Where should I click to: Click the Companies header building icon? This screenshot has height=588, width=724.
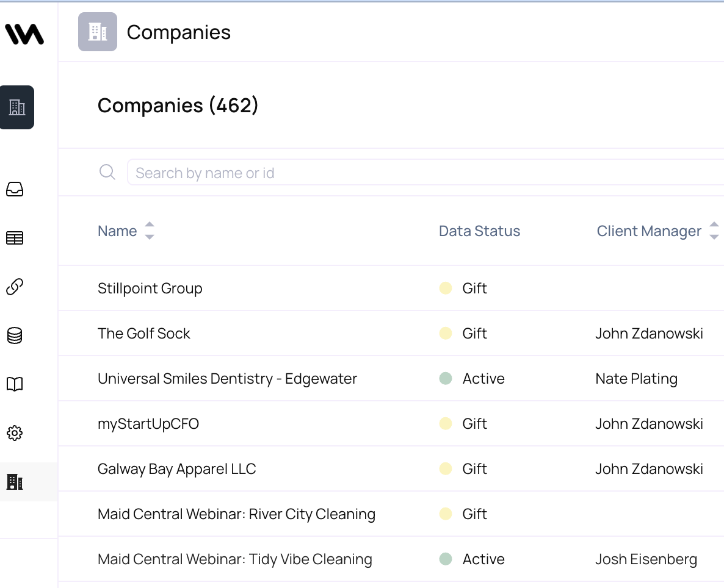click(x=98, y=32)
